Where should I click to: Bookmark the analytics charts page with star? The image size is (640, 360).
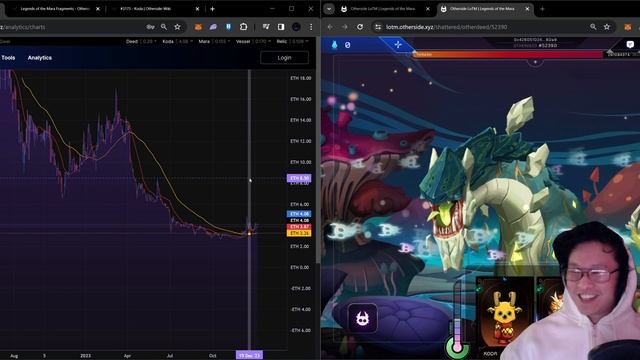[177, 27]
